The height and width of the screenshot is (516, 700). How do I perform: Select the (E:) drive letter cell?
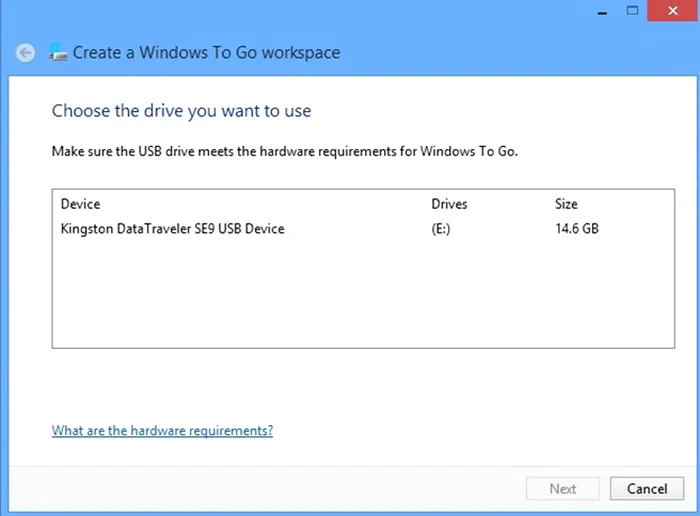click(x=441, y=229)
